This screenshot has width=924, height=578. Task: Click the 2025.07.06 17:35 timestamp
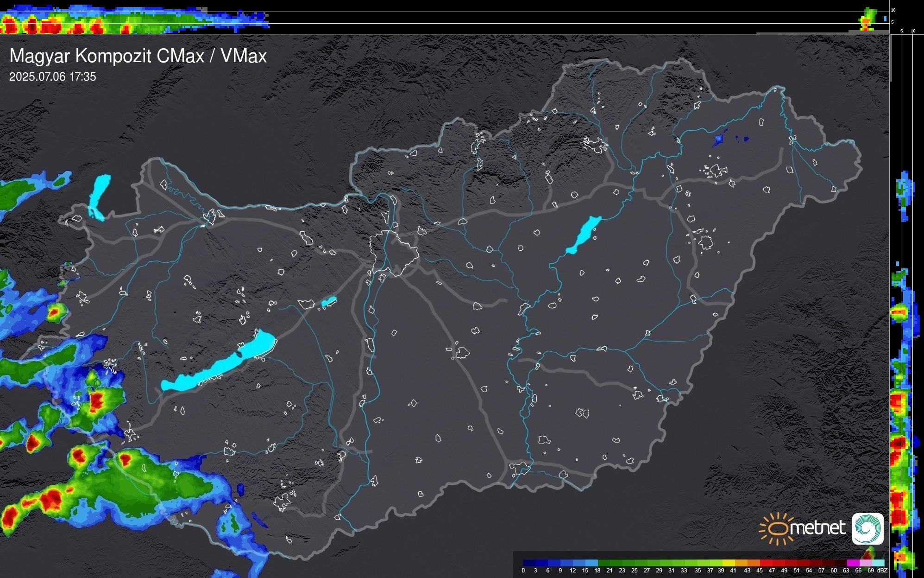(52, 76)
